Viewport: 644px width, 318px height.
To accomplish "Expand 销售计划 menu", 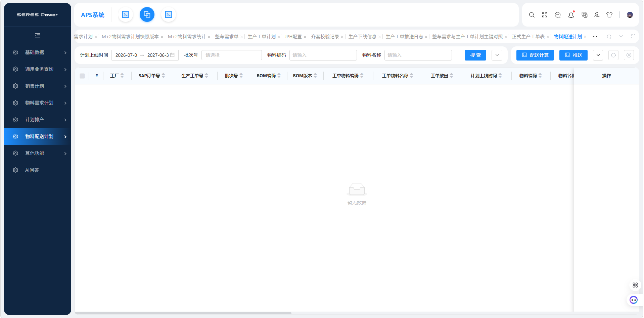I will coord(38,86).
